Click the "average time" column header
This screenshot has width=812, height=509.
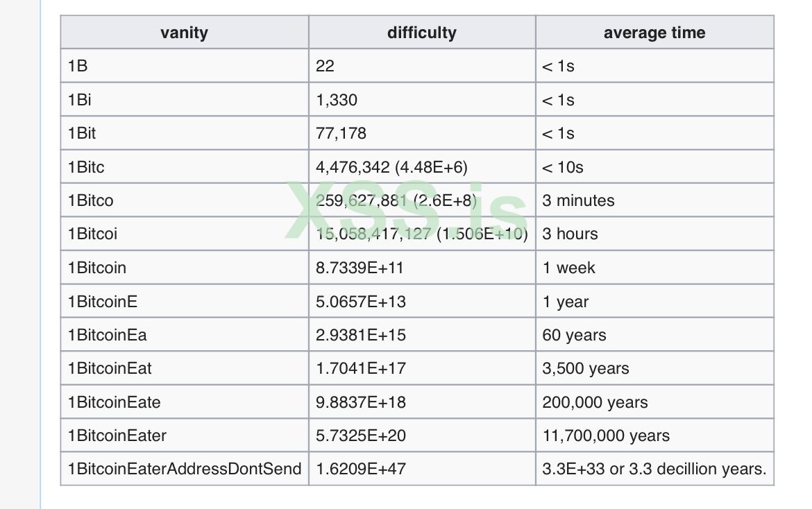click(654, 33)
